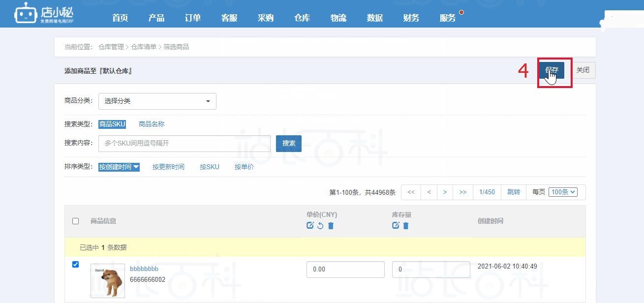
Task: Click the edit icon under 库存量 header
Action: (x=395, y=225)
